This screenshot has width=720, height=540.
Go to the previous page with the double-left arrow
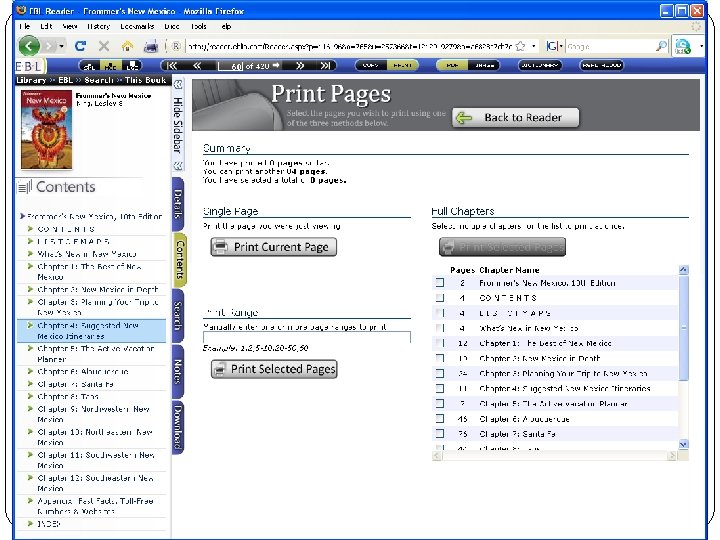tap(197, 66)
